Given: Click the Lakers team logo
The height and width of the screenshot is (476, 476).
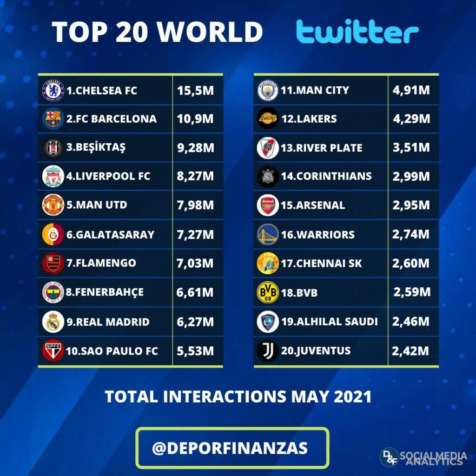Looking at the screenshot, I should pos(268,118).
